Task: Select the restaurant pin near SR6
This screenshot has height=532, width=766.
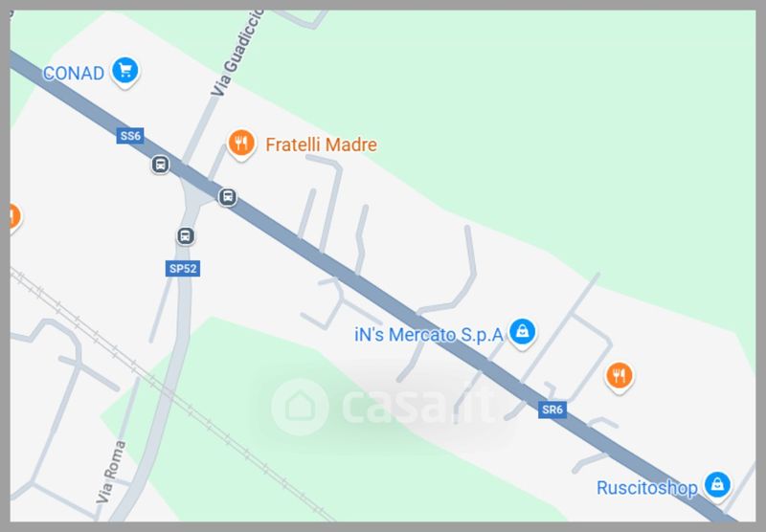Action: (619, 377)
